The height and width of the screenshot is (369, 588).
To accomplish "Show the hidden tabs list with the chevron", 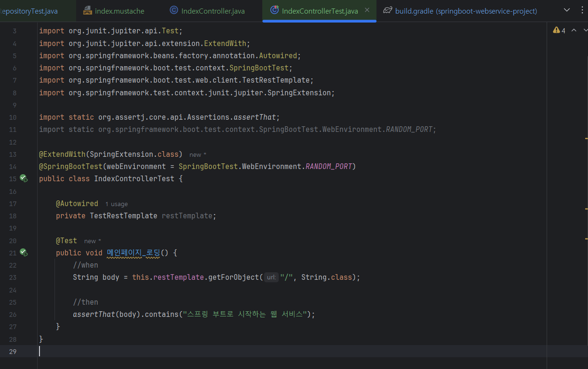I will [567, 10].
